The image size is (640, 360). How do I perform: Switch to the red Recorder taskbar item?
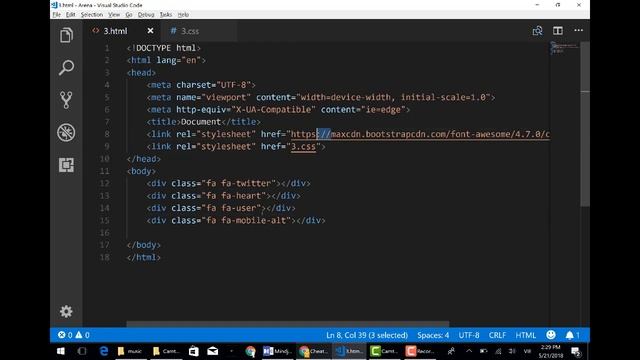[420, 351]
